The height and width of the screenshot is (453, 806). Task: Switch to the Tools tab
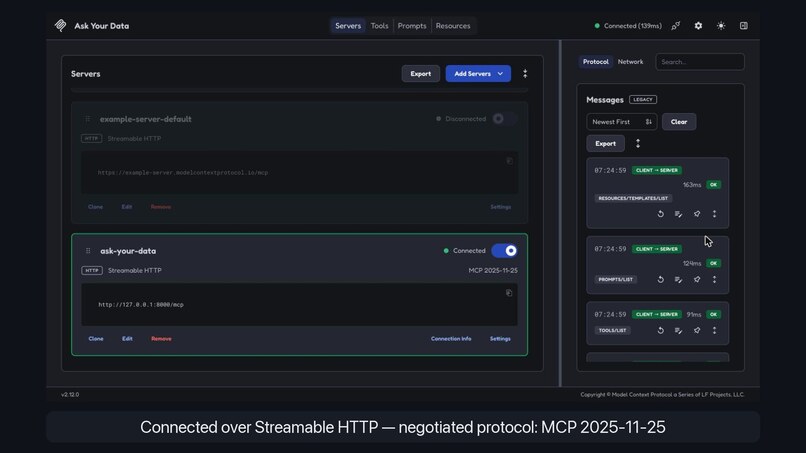[379, 26]
